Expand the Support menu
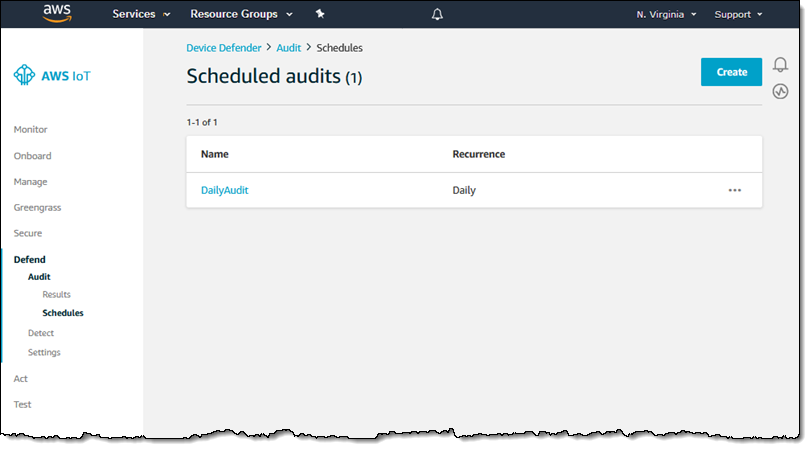The width and height of the screenshot is (810, 449). 738,15
